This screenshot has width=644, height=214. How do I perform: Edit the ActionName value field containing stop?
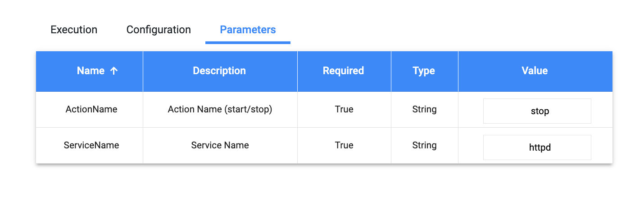pyautogui.click(x=537, y=111)
